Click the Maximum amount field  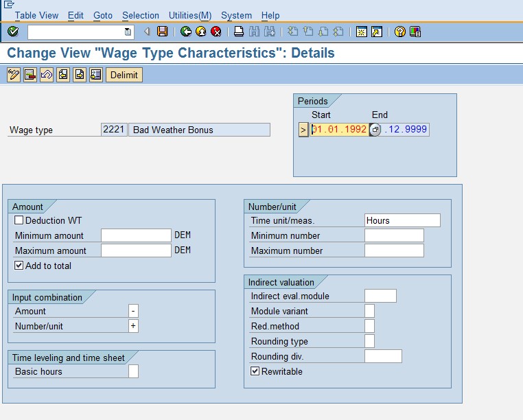click(x=136, y=250)
